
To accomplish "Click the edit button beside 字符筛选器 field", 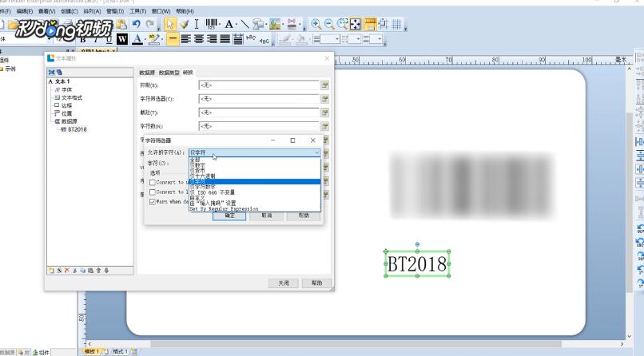I will pos(325,99).
